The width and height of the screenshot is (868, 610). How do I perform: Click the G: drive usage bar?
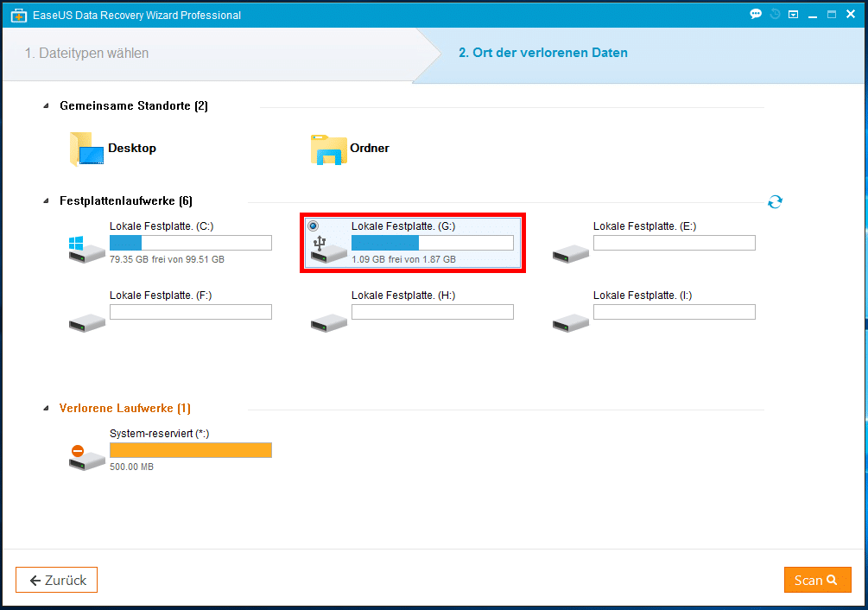pos(433,243)
